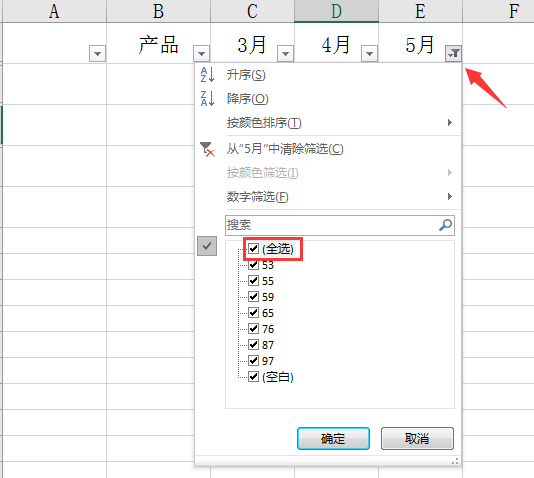Image resolution: width=534 pixels, height=478 pixels.
Task: Expand the 按颜色排序 submenu arrow
Action: pos(450,123)
